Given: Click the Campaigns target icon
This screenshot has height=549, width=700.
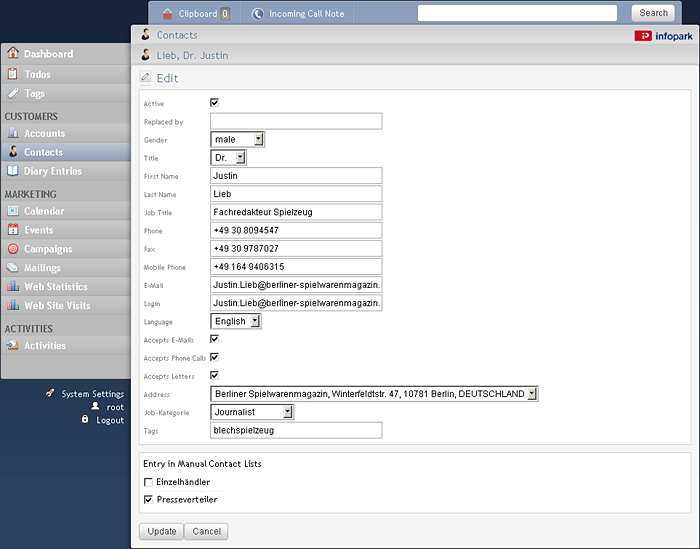Looking at the screenshot, I should [13, 249].
